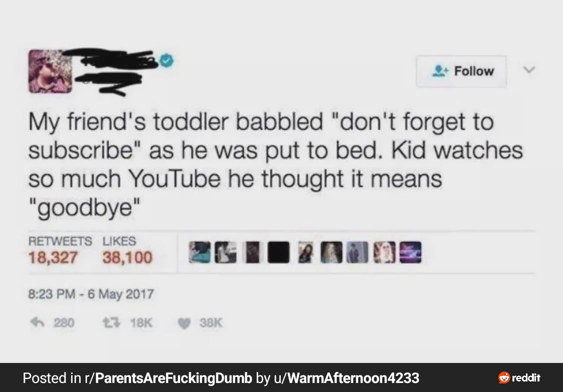This screenshot has width=563, height=392.
Task: Open the 38,100 likes count
Action: [128, 257]
